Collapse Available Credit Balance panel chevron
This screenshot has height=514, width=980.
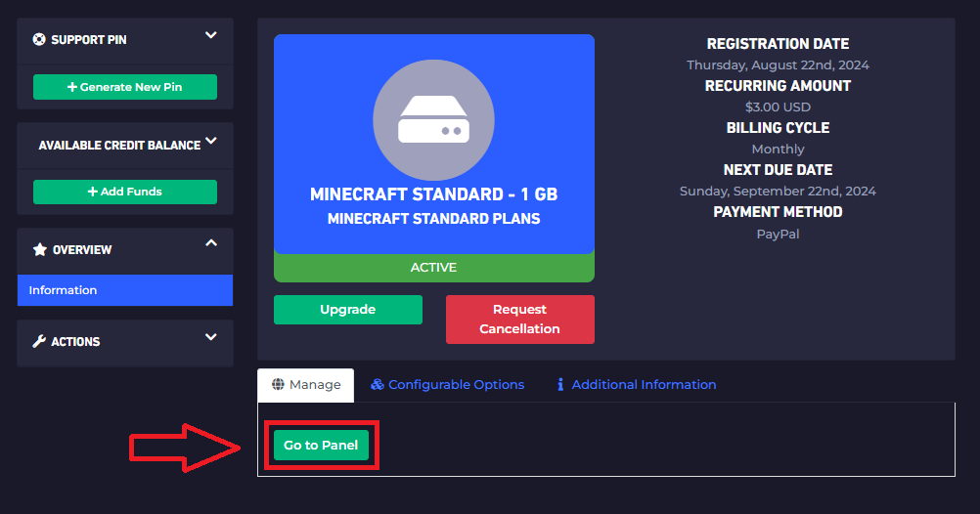[211, 141]
